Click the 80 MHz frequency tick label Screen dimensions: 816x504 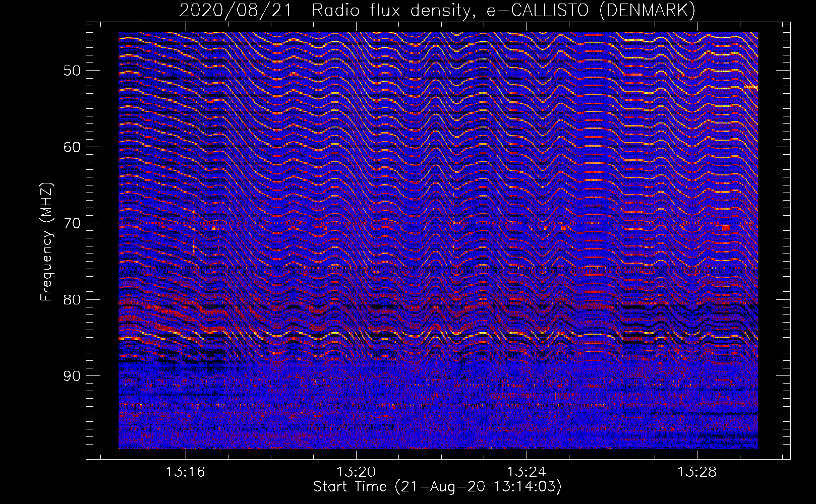[x=72, y=300]
